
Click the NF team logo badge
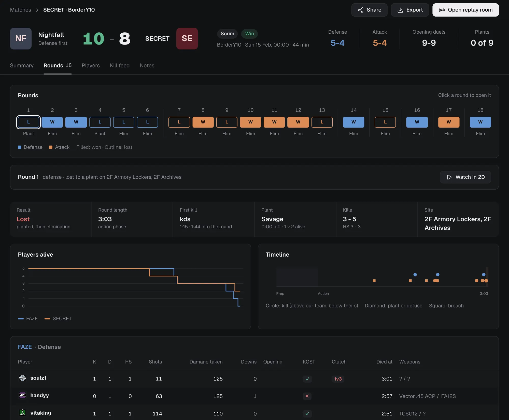click(x=21, y=38)
